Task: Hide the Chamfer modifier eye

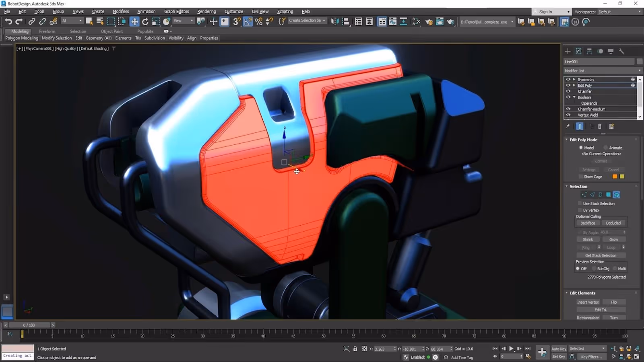Action: (x=568, y=91)
